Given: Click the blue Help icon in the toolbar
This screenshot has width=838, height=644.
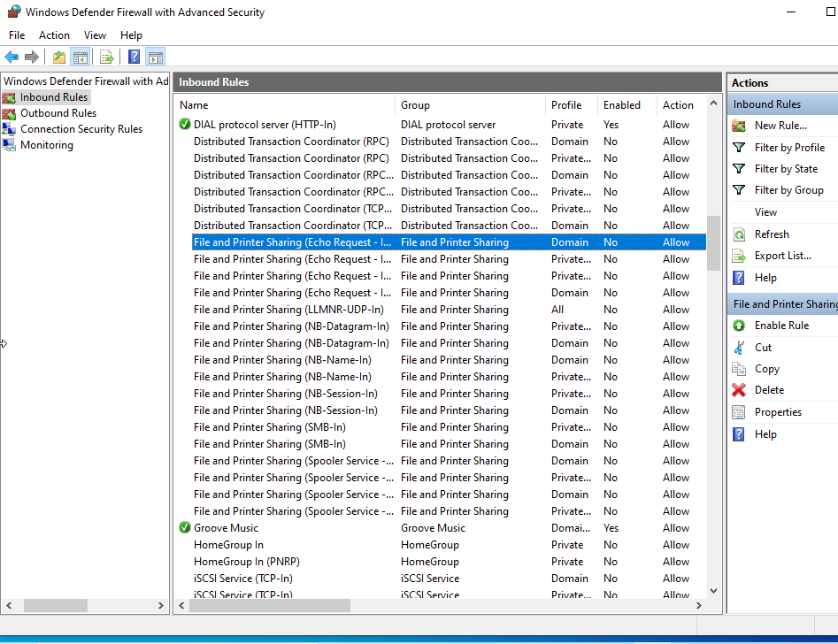Looking at the screenshot, I should coord(134,57).
